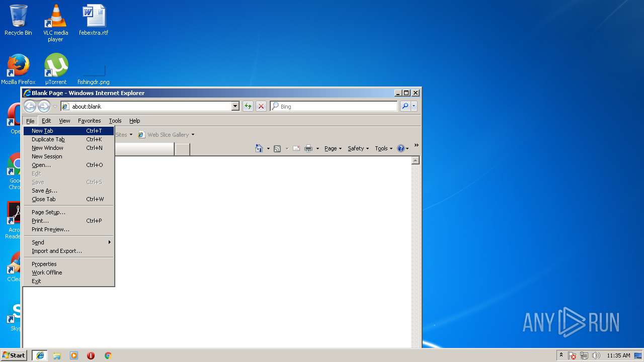
Task: Click the RSS Feeds icon
Action: click(x=277, y=148)
